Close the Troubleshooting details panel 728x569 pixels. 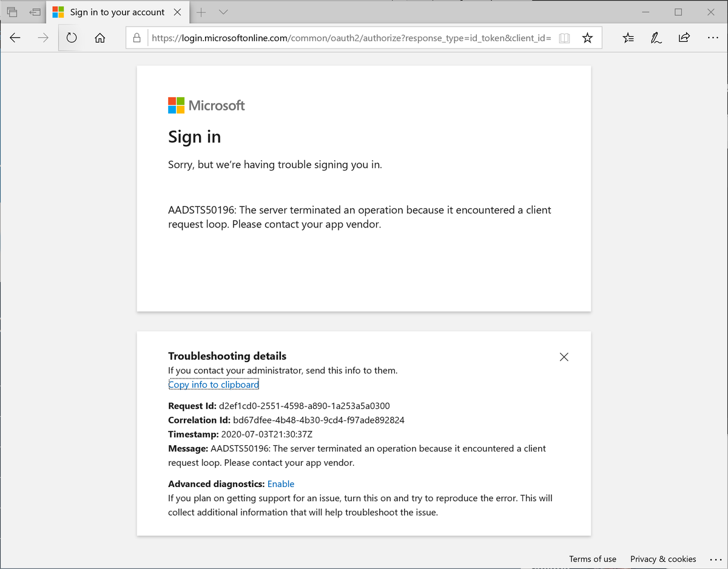(564, 357)
